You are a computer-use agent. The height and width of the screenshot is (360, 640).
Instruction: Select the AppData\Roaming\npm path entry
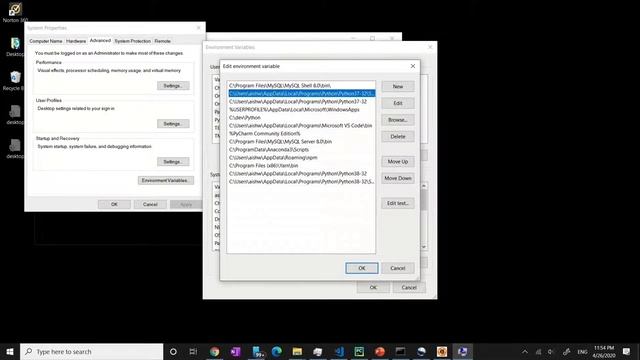click(301, 158)
